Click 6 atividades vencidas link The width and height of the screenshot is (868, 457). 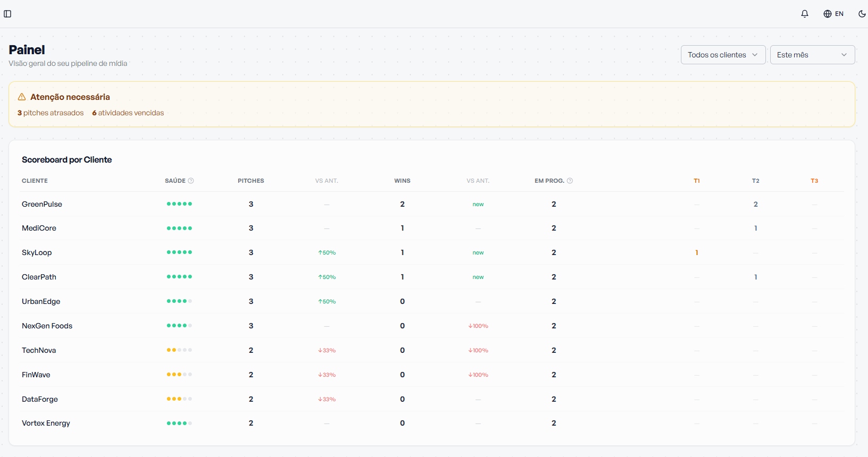[x=128, y=113]
